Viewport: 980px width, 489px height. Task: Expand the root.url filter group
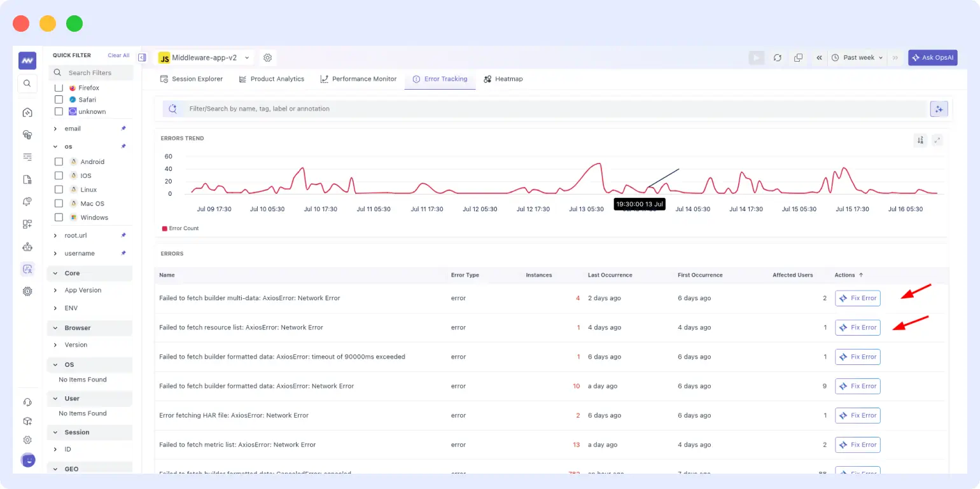coord(55,235)
